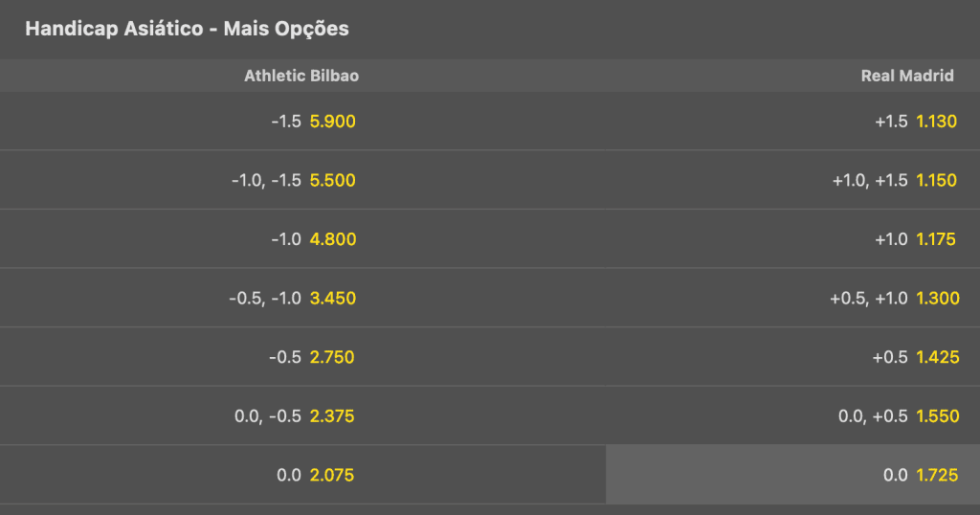Select Real Madrid +1.5 at 1.130

(792, 122)
